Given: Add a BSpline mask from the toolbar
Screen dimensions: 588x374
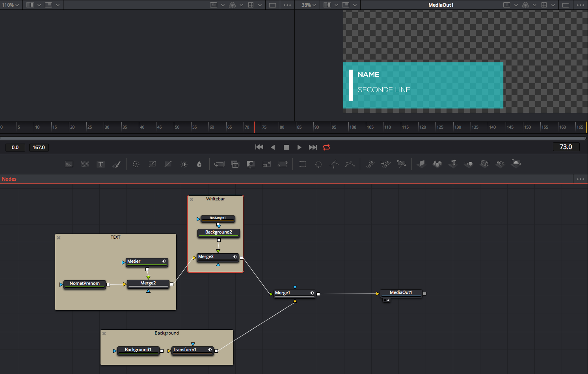Looking at the screenshot, I should pos(350,164).
